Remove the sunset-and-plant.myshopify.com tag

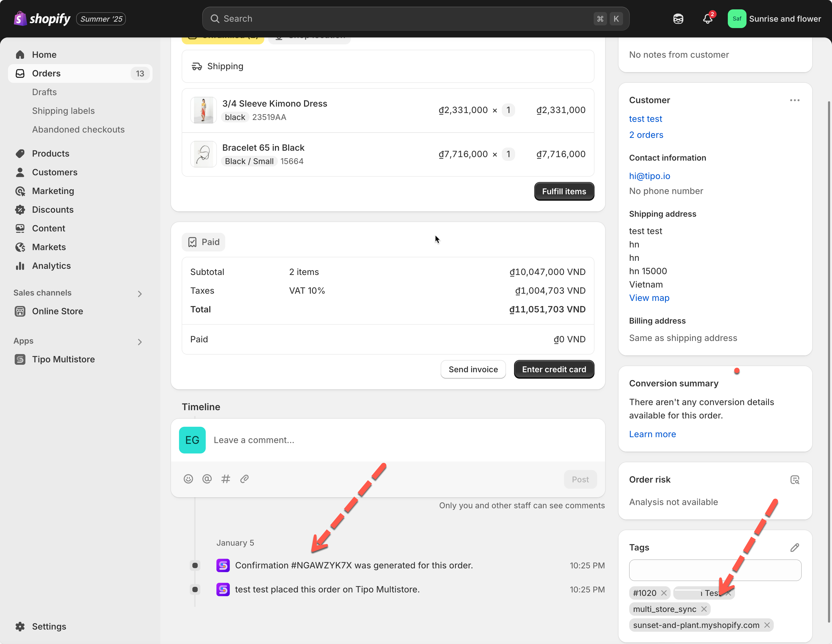click(767, 625)
